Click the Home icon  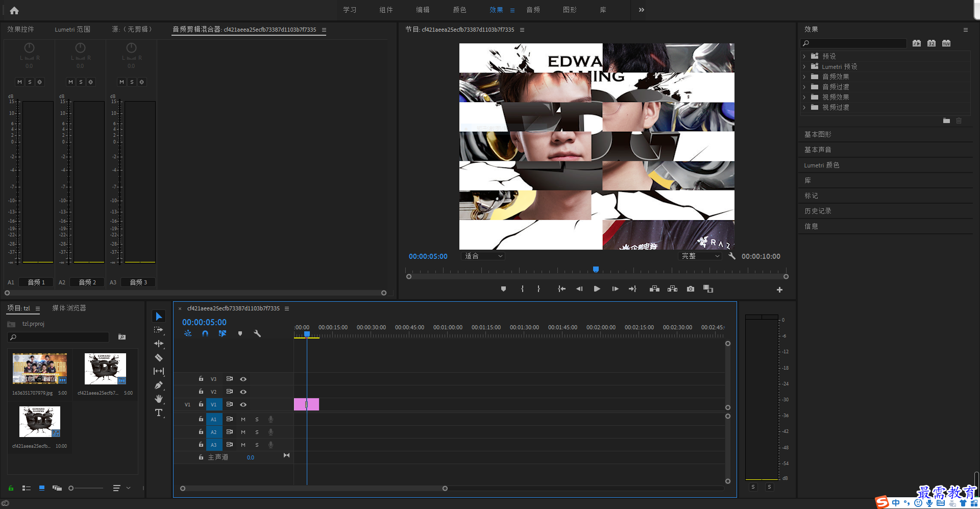click(x=14, y=10)
